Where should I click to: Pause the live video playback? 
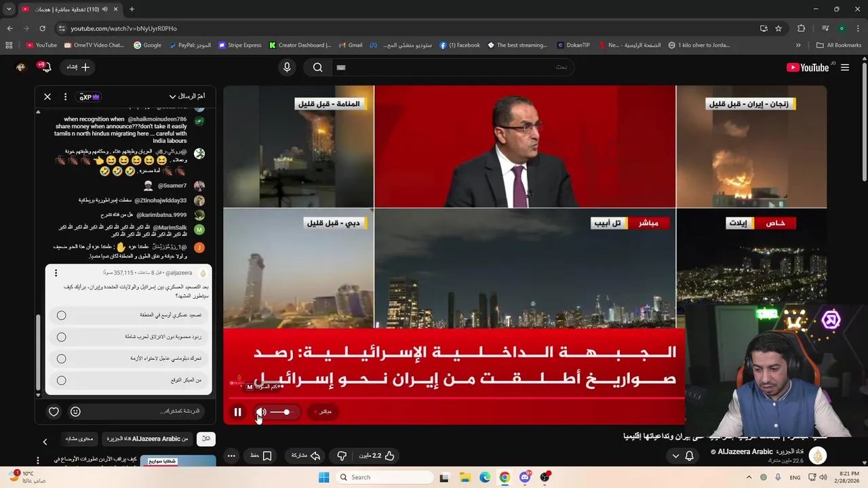pyautogui.click(x=237, y=411)
